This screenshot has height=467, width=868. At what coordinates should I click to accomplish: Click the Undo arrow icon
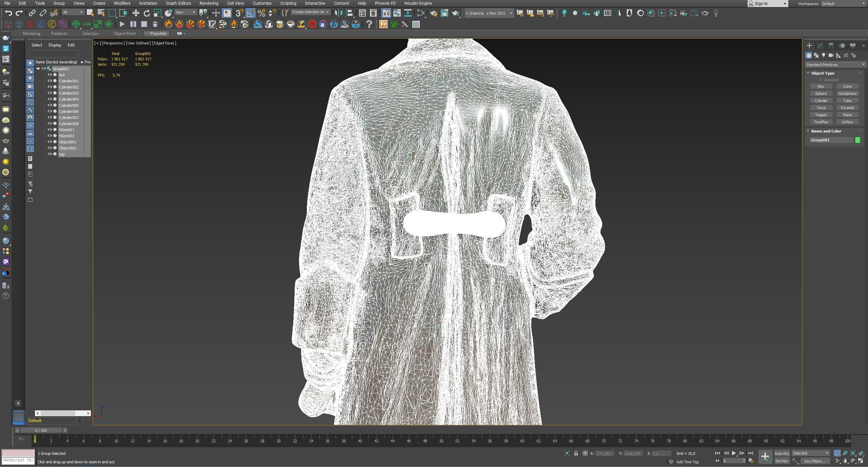tap(8, 13)
